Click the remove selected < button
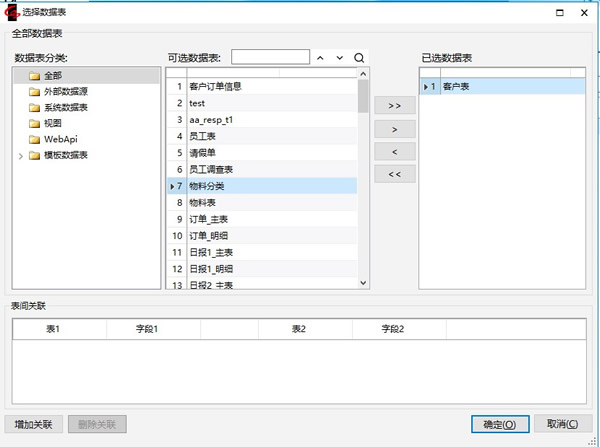This screenshot has width=600, height=447. click(394, 152)
